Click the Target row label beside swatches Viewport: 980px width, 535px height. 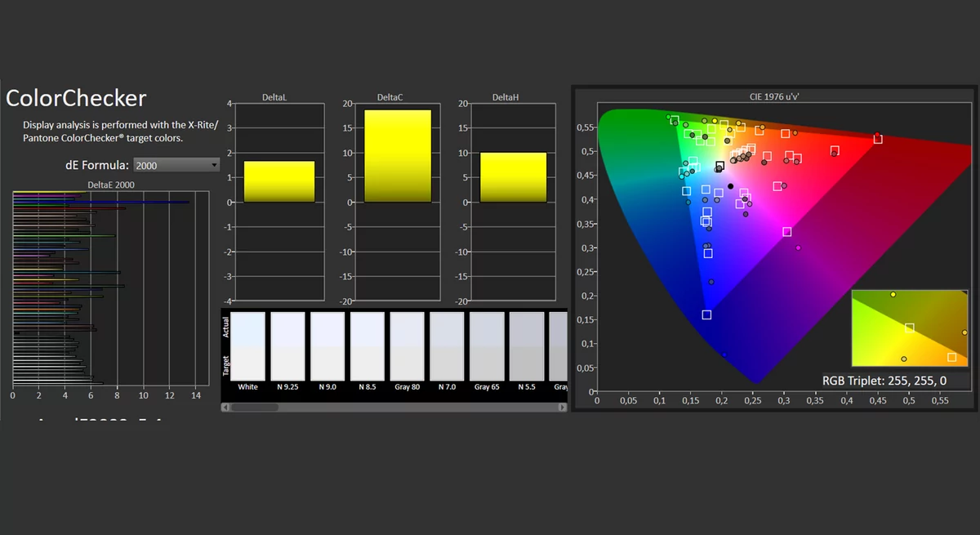click(x=226, y=366)
